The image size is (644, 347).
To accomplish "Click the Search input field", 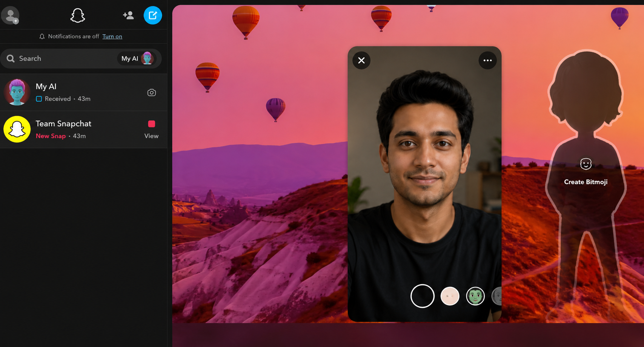I will [81, 58].
